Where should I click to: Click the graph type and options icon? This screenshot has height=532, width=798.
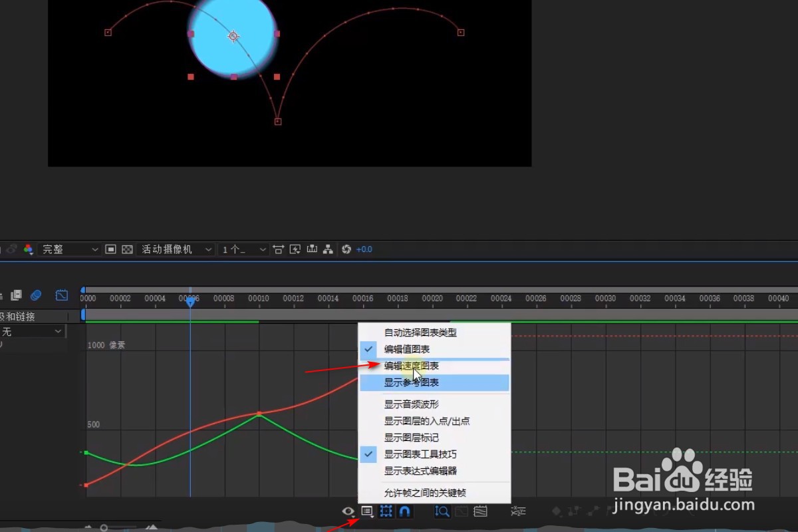(366, 511)
